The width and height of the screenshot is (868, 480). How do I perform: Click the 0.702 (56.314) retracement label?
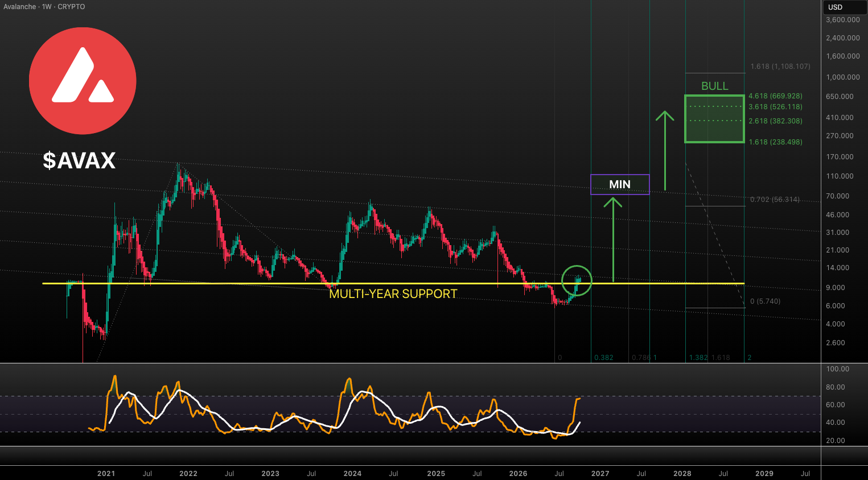coord(775,200)
